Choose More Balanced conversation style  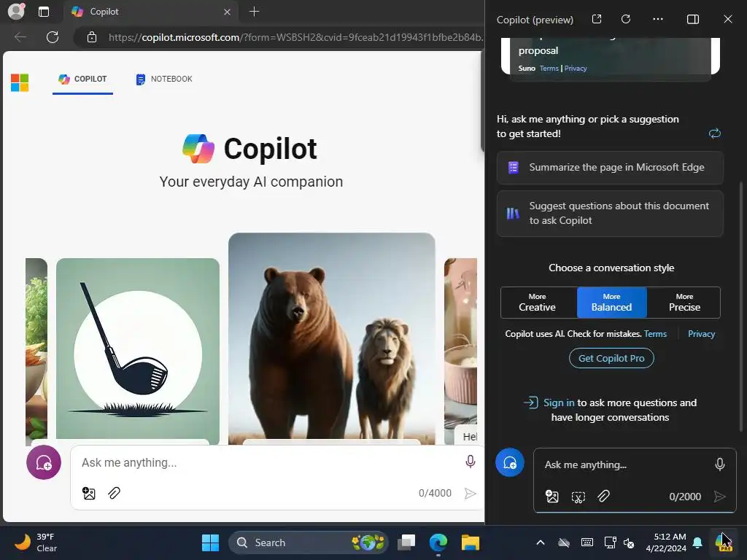(612, 303)
